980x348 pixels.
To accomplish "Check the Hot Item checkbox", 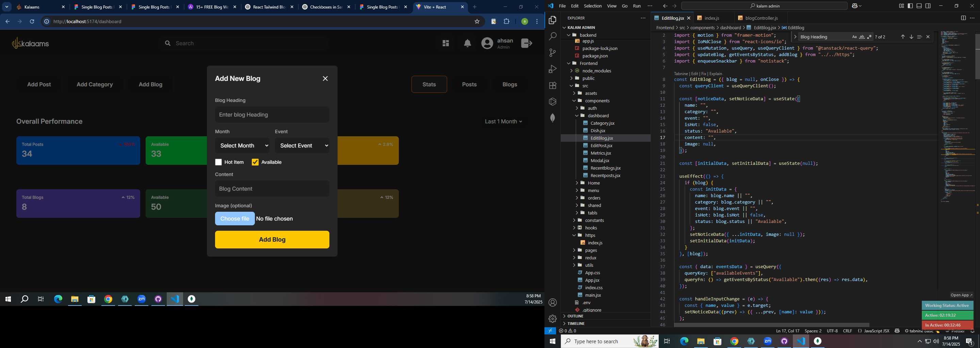I will click(x=218, y=162).
